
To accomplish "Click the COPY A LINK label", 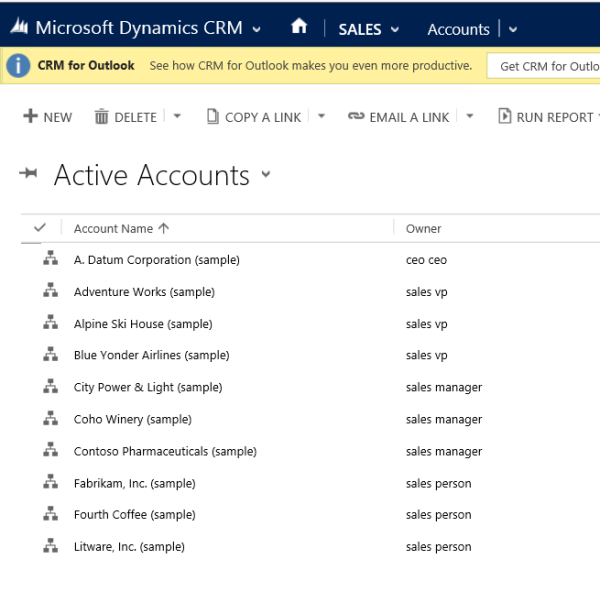I will (x=263, y=117).
